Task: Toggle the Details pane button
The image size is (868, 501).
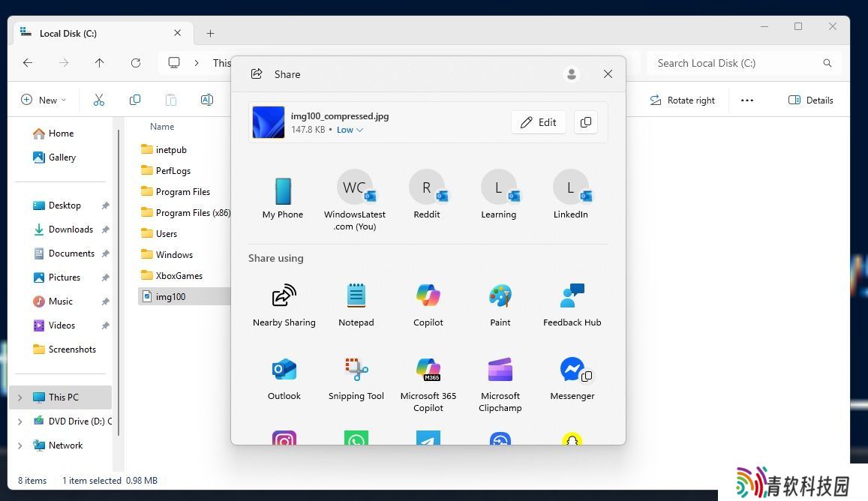Action: tap(810, 100)
